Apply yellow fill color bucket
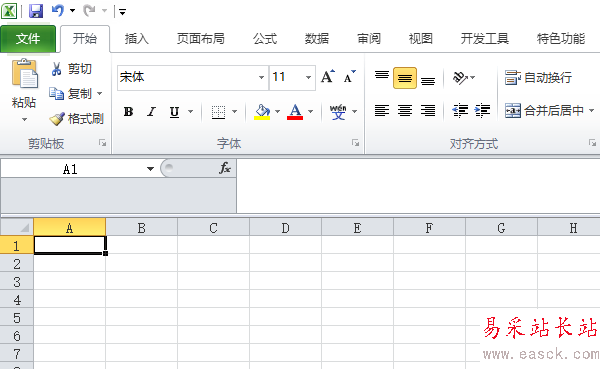 coord(262,112)
